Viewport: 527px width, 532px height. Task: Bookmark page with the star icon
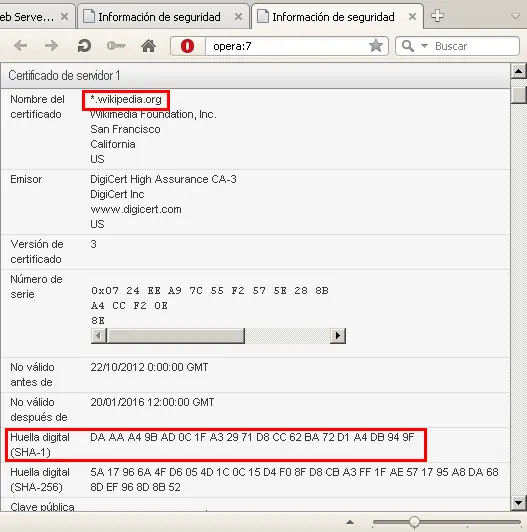[x=376, y=45]
